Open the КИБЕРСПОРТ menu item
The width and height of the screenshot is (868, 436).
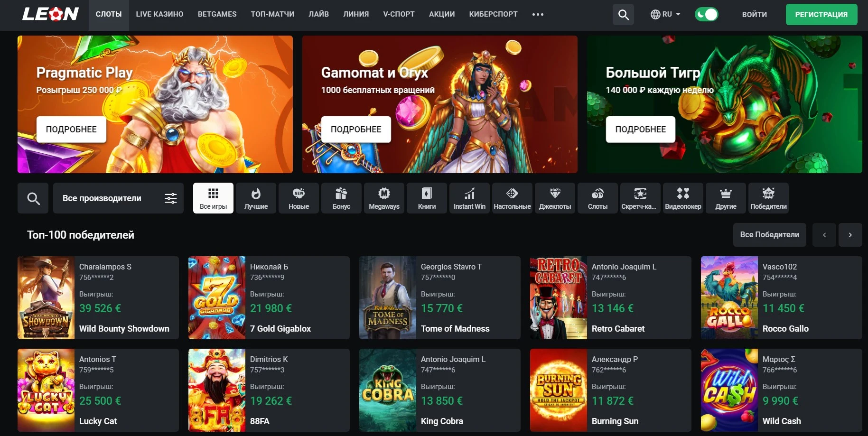(493, 15)
